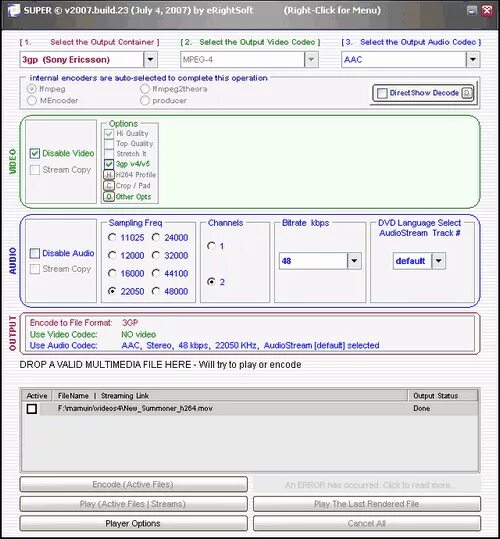This screenshot has width=500, height=539.
Task: Close the SUPER window
Action: coord(487,11)
